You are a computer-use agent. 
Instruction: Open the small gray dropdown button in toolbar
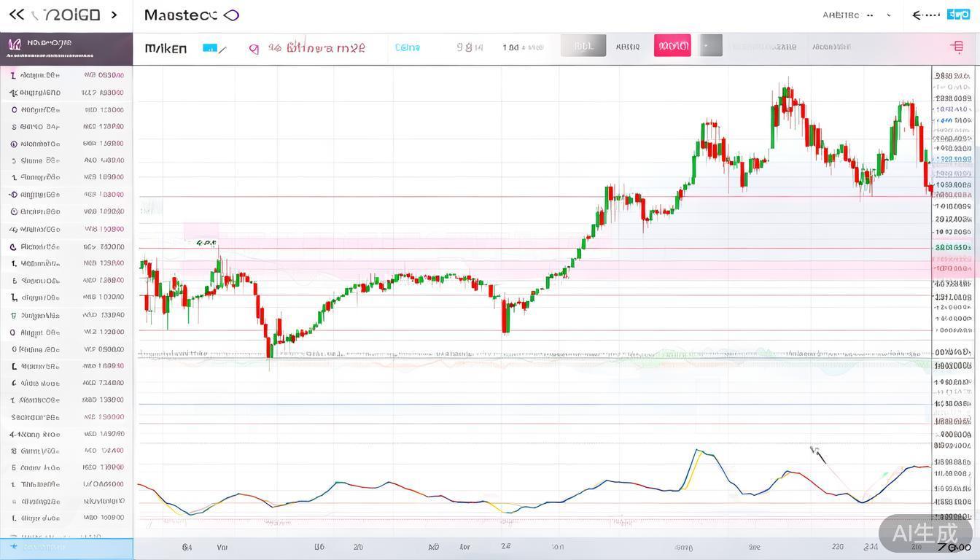[x=709, y=46]
